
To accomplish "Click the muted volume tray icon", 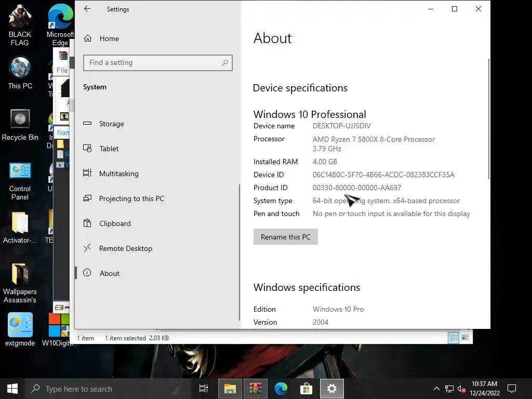I will tap(461, 389).
